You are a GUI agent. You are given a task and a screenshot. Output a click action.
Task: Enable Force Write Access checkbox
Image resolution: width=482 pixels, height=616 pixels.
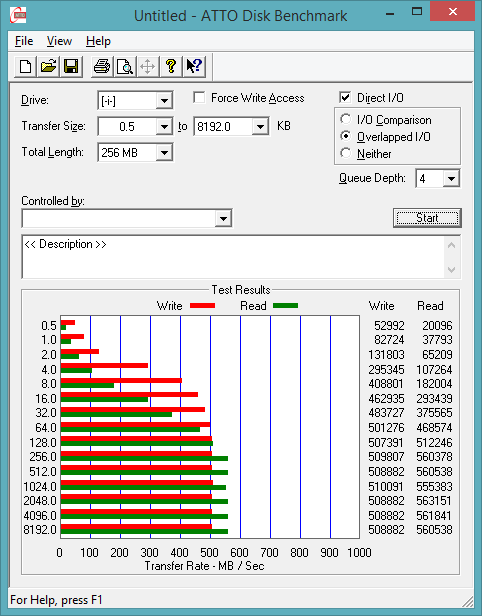pyautogui.click(x=199, y=97)
